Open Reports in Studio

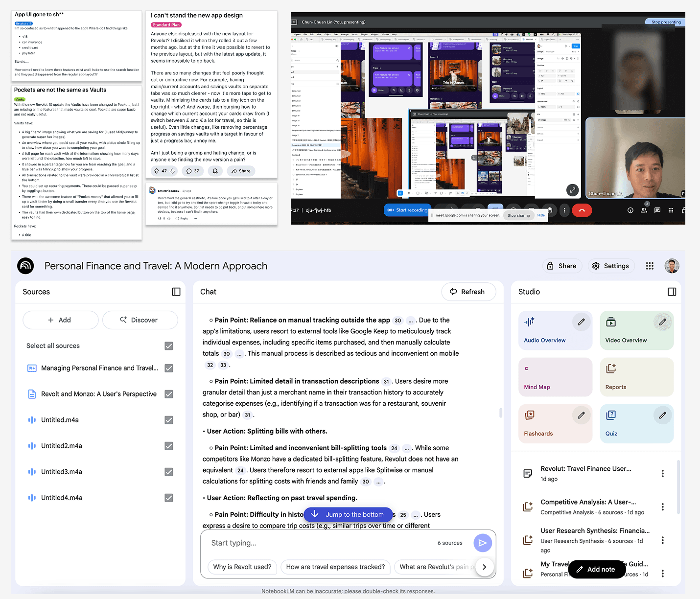(x=636, y=377)
